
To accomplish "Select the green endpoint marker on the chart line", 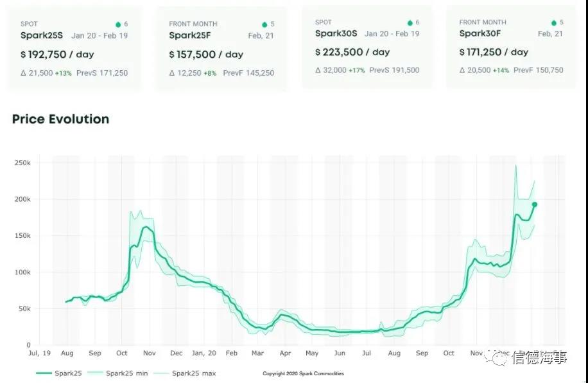I will click(535, 204).
